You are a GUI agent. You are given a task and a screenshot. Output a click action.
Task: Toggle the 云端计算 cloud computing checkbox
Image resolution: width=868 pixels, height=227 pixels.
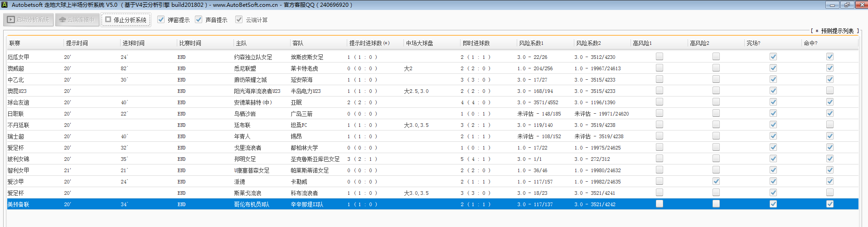tap(239, 19)
